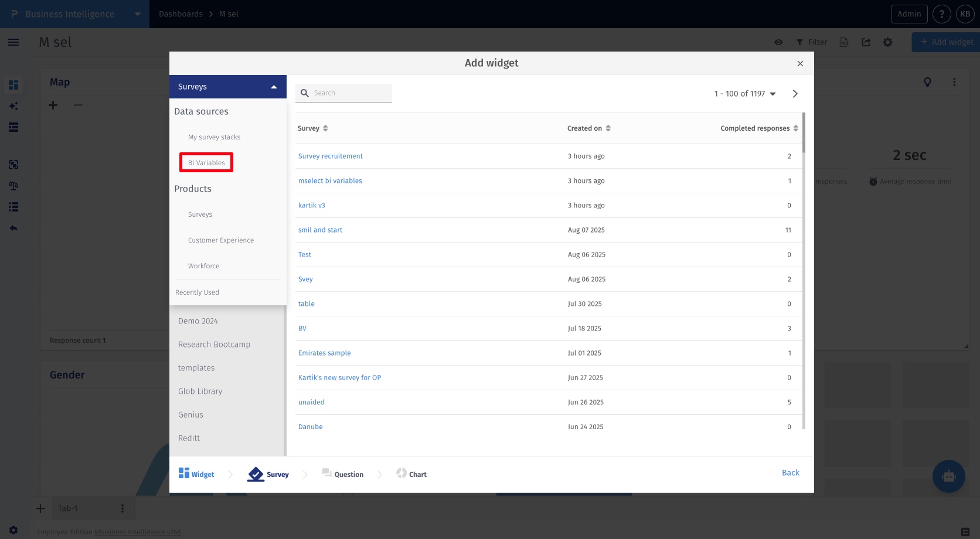Open the Demo 2024 folder
The height and width of the screenshot is (539, 980).
coord(198,321)
